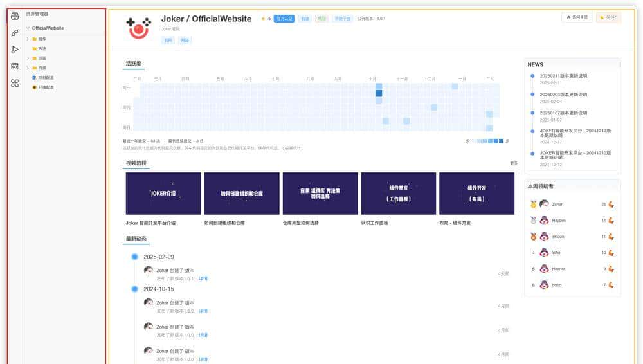
Task: Open 20250204版本更新说明 news item
Action: coord(563,95)
